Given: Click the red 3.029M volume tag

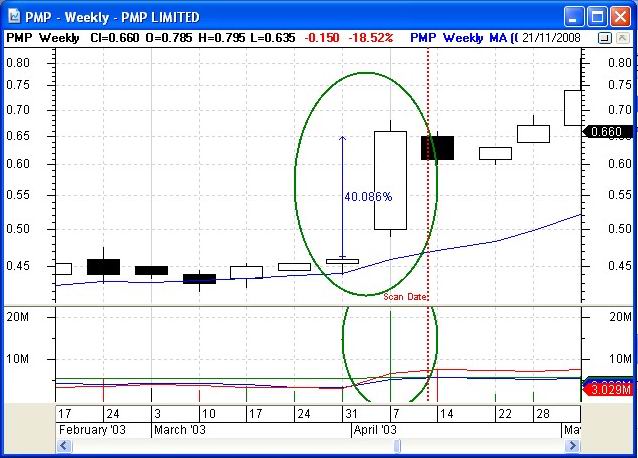Looking at the screenshot, I should pyautogui.click(x=607, y=390).
